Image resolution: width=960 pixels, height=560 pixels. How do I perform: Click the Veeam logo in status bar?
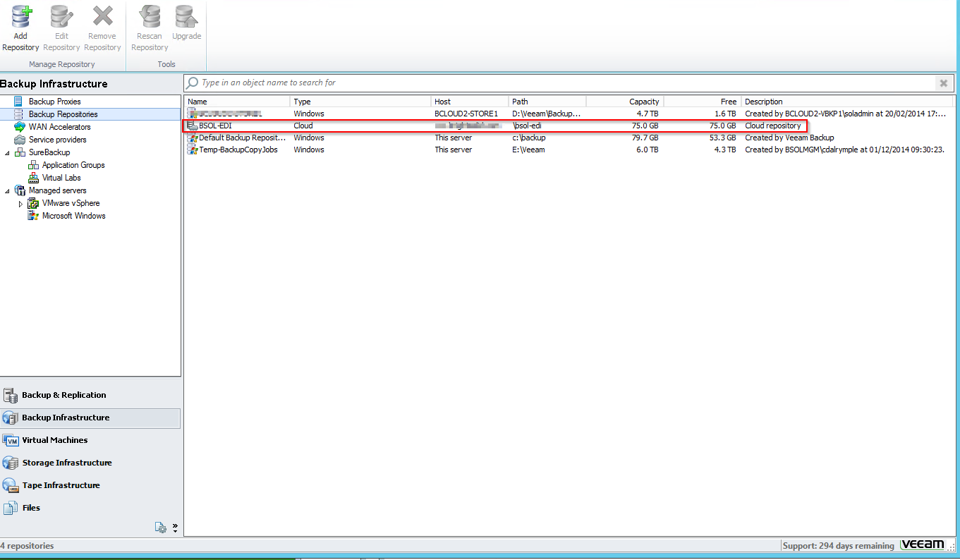click(923, 545)
